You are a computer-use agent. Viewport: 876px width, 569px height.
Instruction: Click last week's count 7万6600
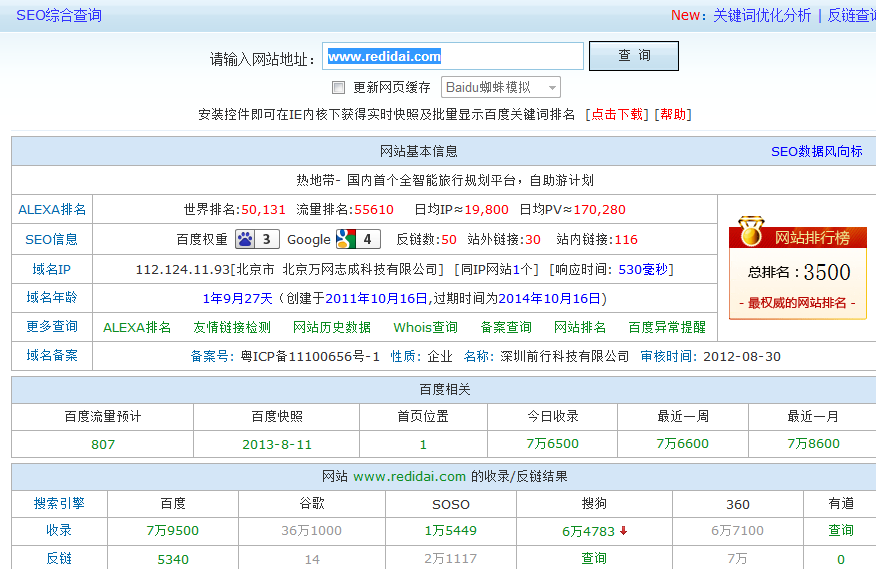682,444
